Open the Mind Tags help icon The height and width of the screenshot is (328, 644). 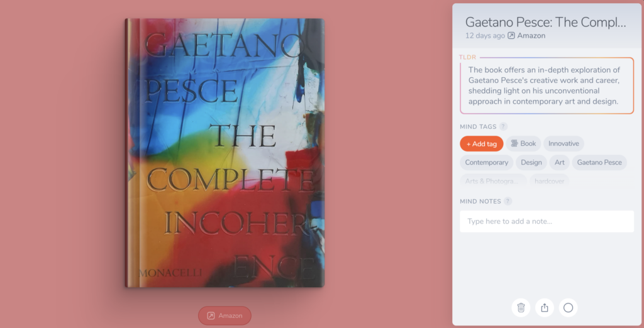click(503, 126)
